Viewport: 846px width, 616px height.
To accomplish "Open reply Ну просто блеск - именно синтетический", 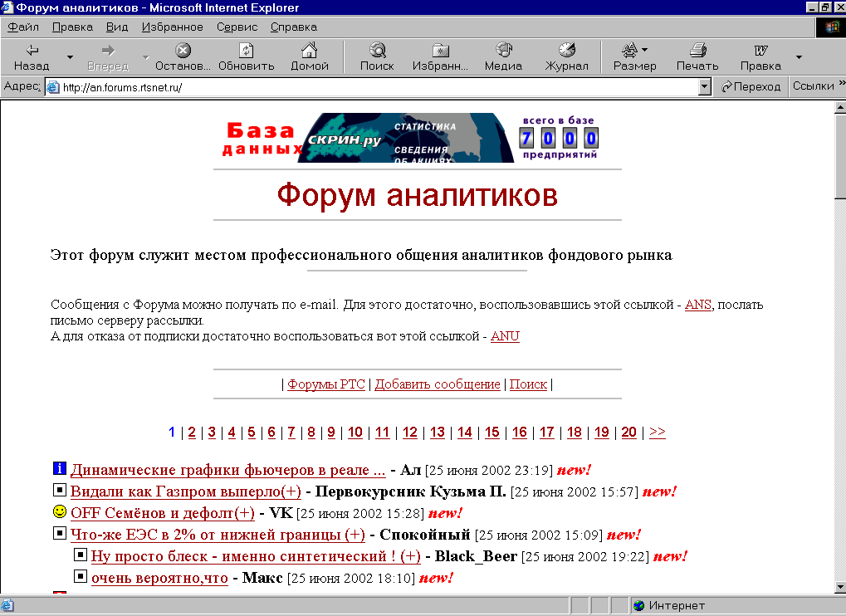I will [x=257, y=557].
